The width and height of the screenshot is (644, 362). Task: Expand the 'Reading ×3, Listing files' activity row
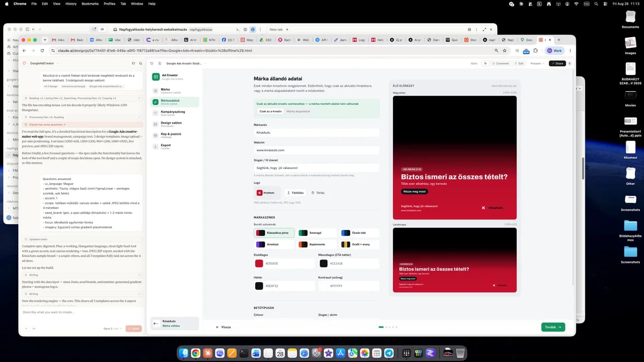[x=82, y=98]
